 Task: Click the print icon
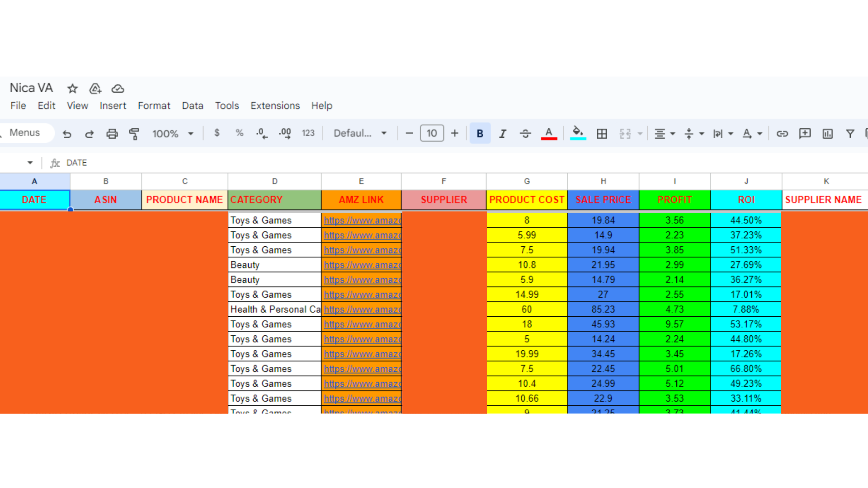[112, 134]
